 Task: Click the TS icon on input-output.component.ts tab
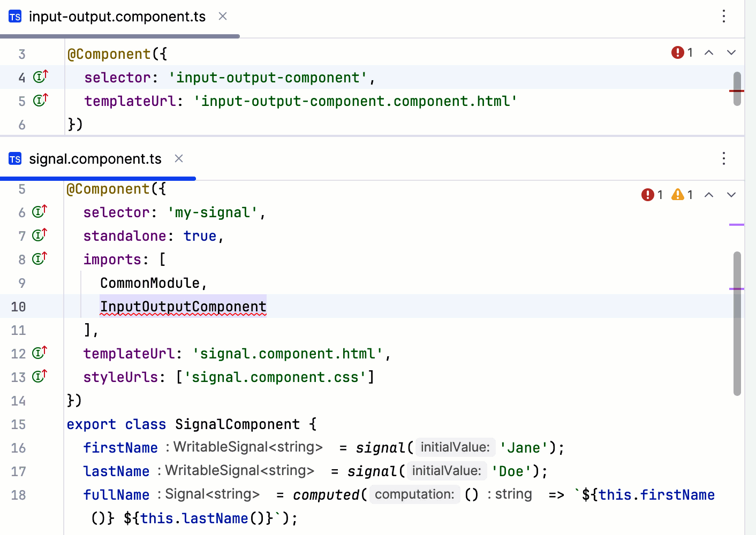click(14, 17)
